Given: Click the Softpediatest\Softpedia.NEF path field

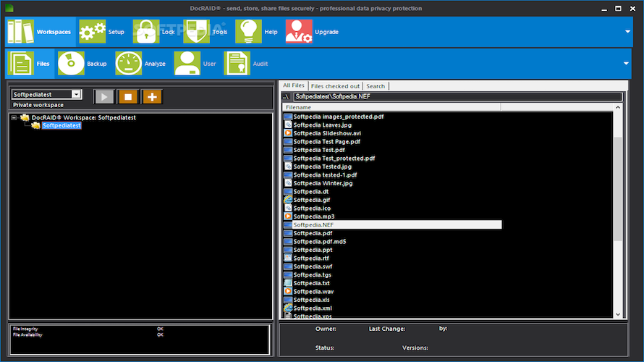Looking at the screenshot, I should coord(457,96).
